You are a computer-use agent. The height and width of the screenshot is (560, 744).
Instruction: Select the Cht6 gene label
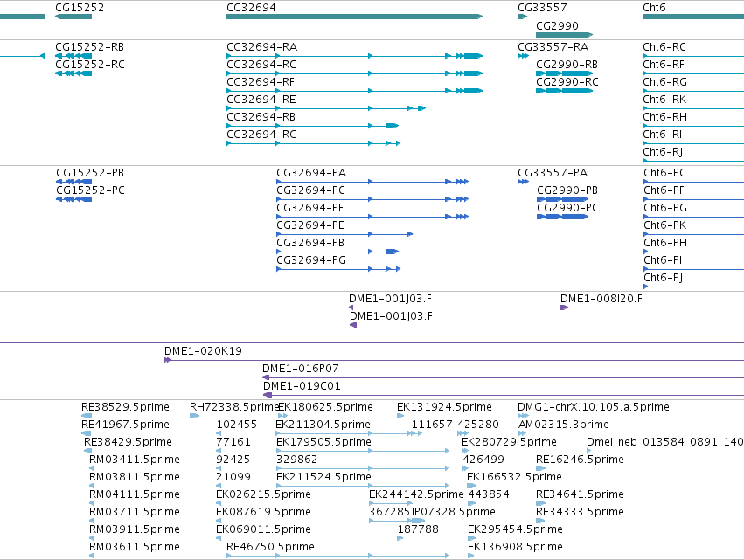click(x=654, y=8)
